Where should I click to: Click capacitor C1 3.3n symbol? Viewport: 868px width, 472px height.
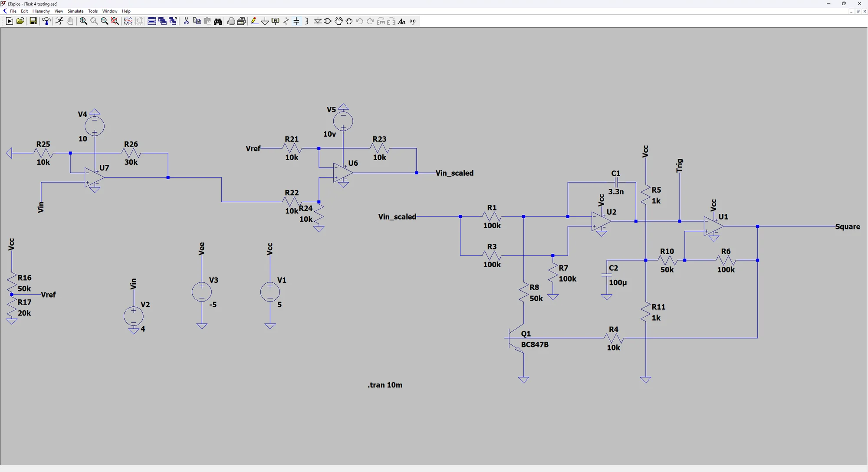pos(616,182)
